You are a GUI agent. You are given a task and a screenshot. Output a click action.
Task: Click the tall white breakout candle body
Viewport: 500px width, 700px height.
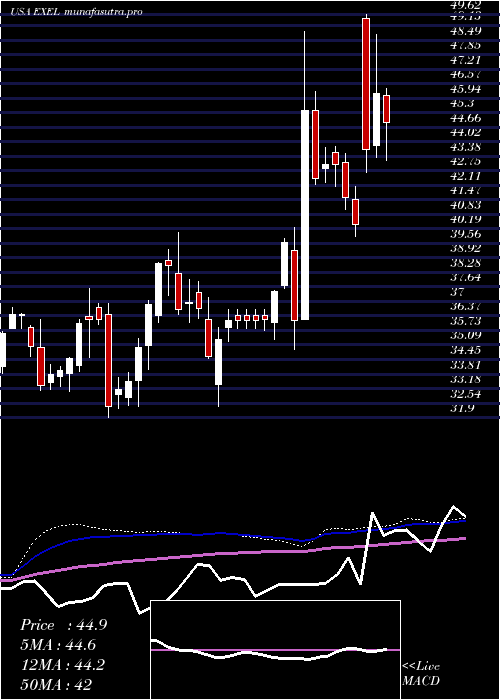[305, 215]
